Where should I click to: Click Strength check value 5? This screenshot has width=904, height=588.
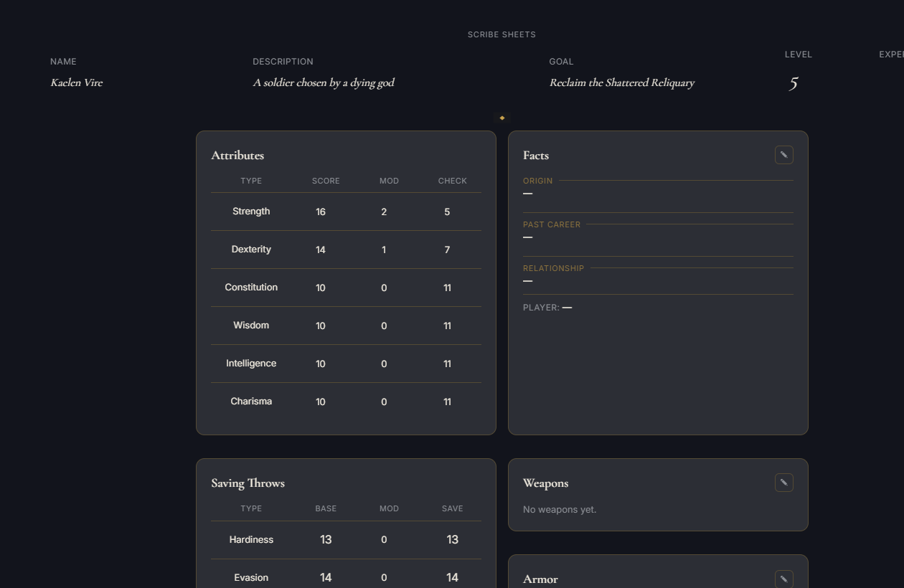447,212
